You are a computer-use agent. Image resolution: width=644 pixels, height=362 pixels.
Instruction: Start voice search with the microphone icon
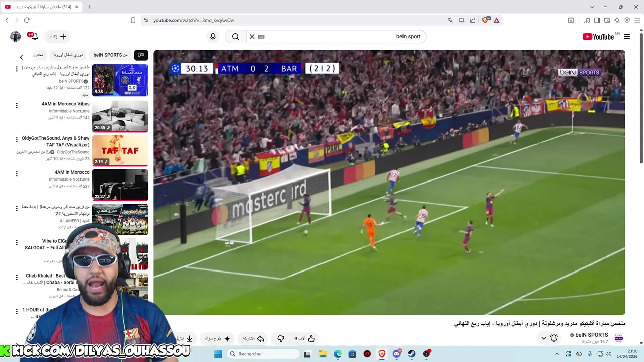pyautogui.click(x=213, y=36)
